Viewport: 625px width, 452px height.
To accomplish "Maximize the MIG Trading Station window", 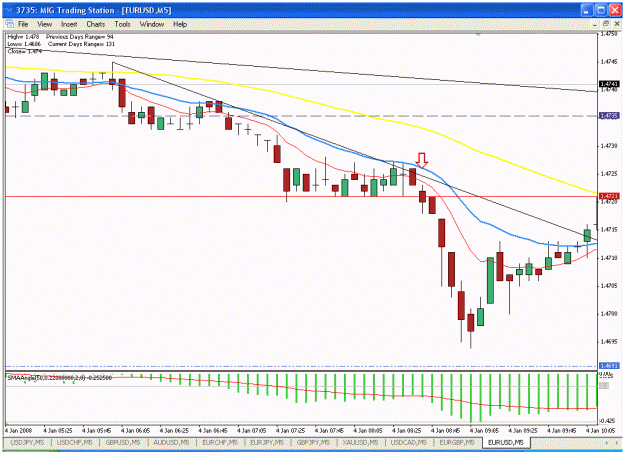I will point(601,10).
